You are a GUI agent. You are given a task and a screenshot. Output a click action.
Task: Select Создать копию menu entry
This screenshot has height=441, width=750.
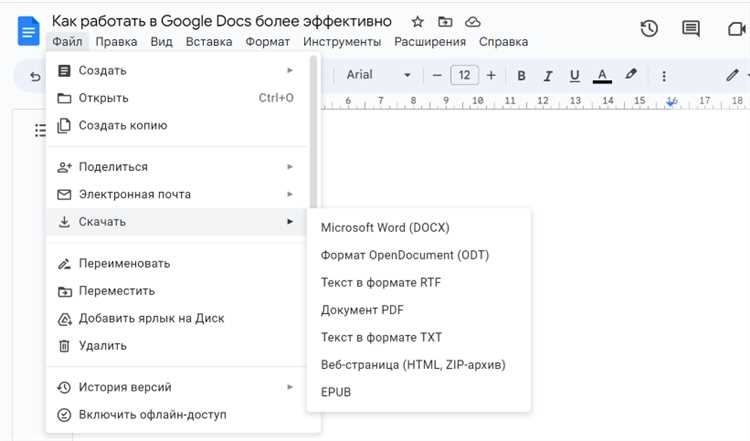176,125
